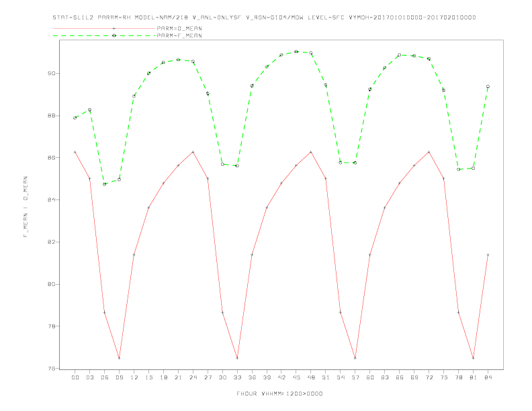Viewport: 532px width, 411px height.
Task: Click the x-axis tick label 24
Action: [193, 377]
